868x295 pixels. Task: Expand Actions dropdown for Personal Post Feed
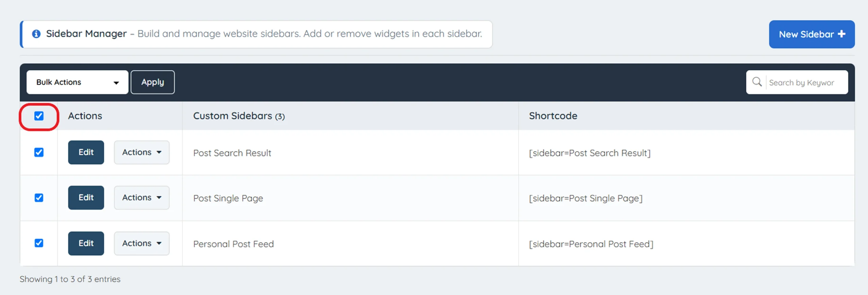142,243
